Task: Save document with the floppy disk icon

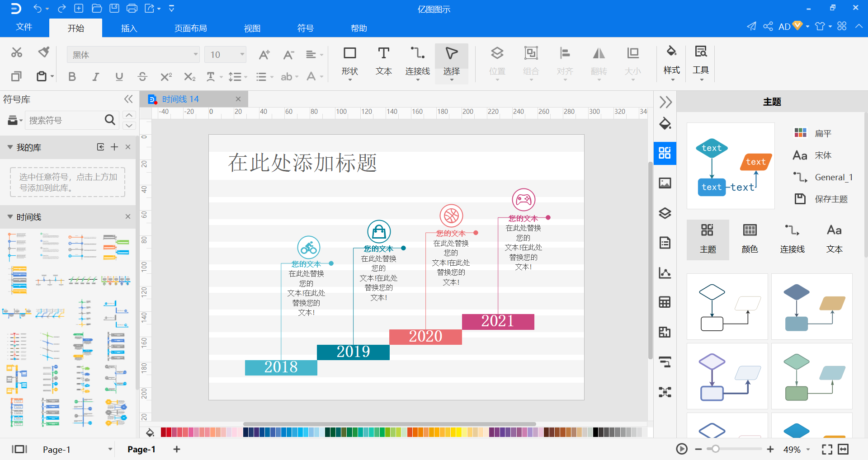Action: pyautogui.click(x=114, y=8)
